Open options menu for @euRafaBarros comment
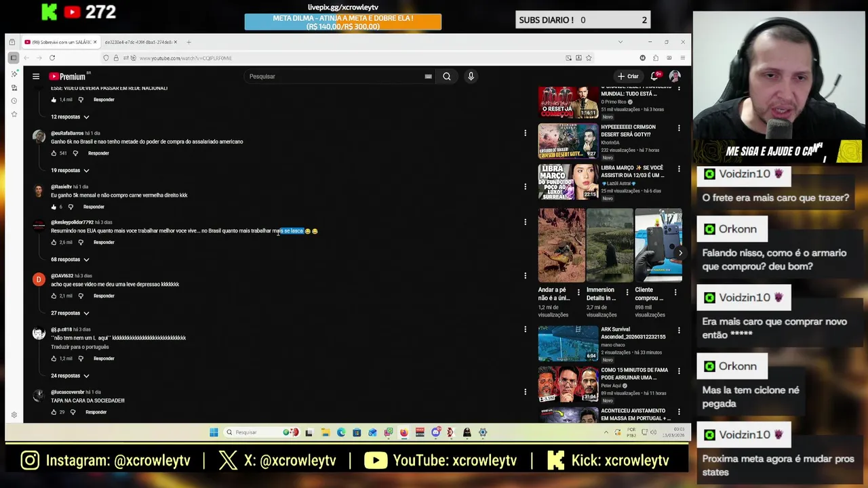 point(525,133)
